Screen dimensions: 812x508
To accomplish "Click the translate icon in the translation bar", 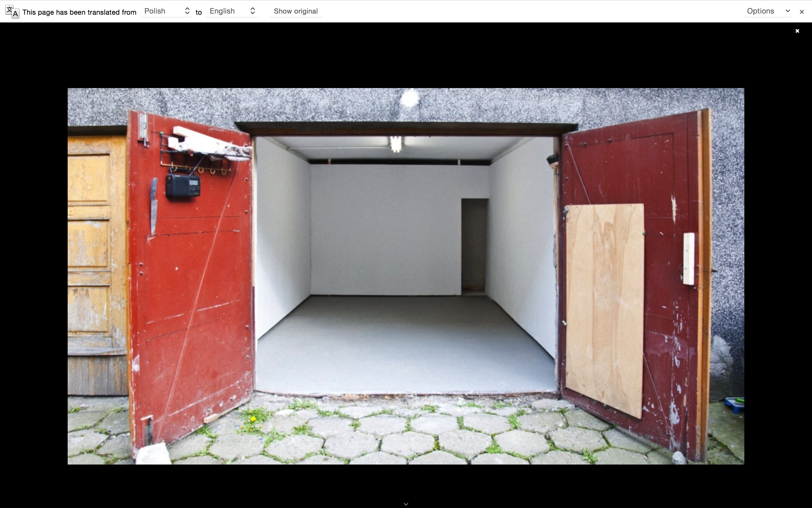I will coord(12,12).
